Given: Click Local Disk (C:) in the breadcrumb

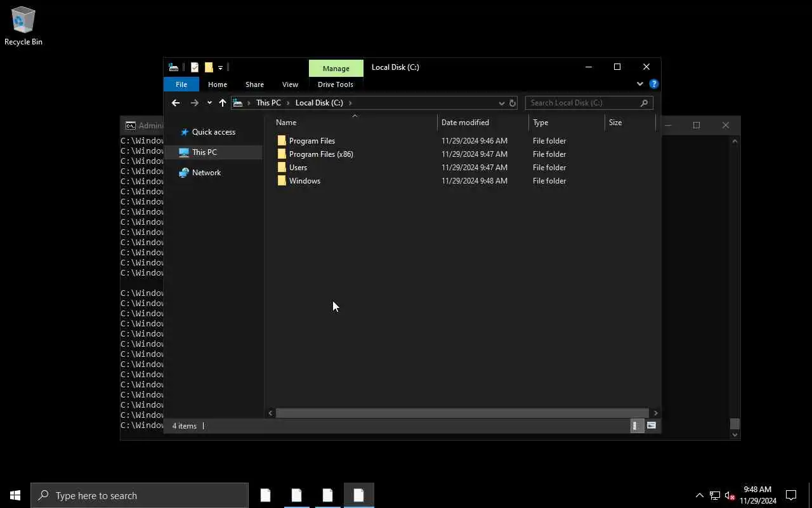Looking at the screenshot, I should 319,103.
